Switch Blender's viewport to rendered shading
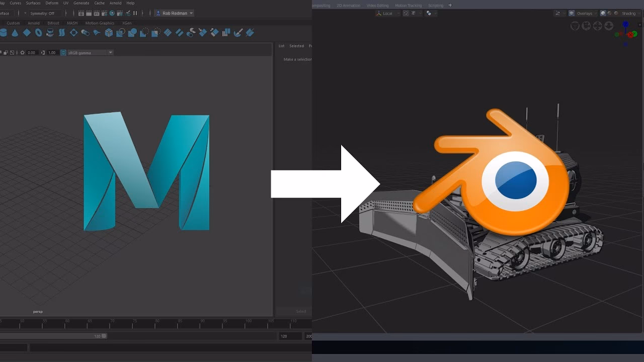This screenshot has width=644, height=362. pos(616,13)
